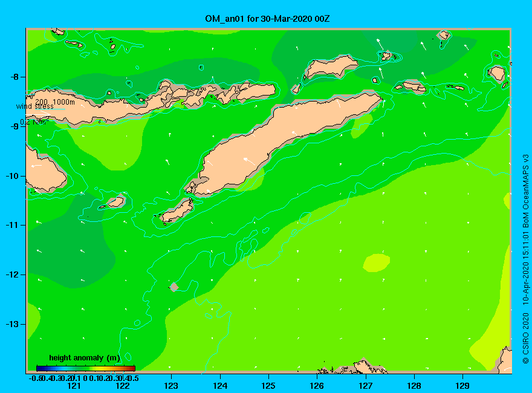
Task: Select latitude label -13 on left axis
Action: [12, 324]
